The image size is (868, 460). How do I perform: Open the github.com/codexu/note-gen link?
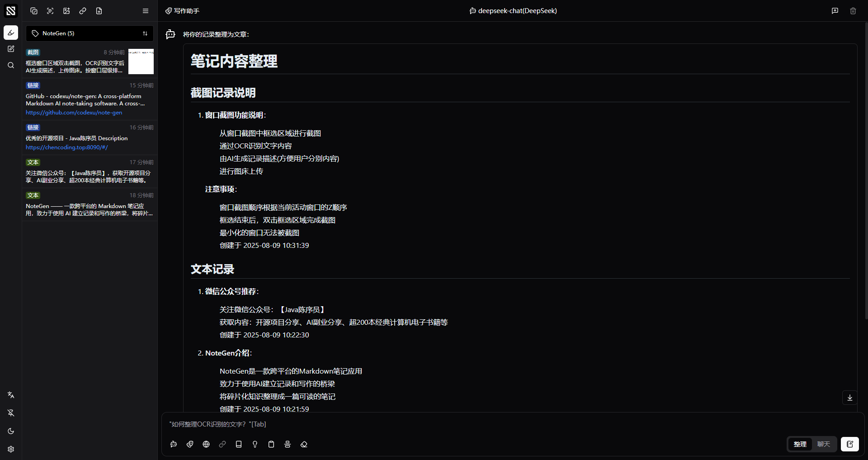pos(74,113)
